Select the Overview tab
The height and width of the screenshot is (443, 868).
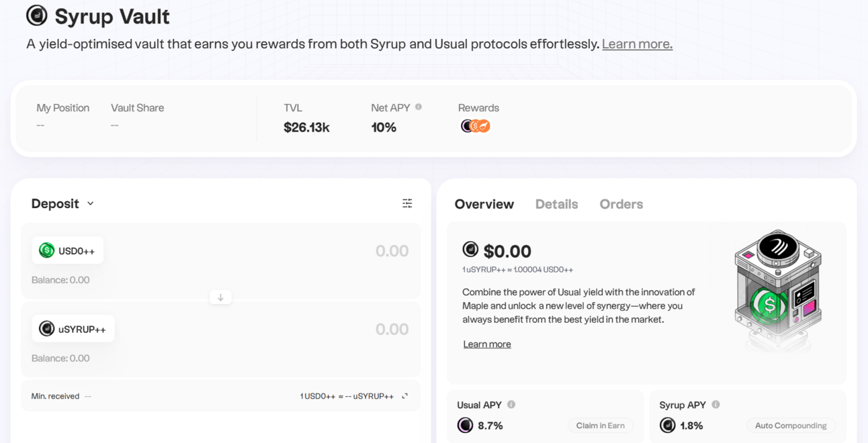pyautogui.click(x=484, y=204)
